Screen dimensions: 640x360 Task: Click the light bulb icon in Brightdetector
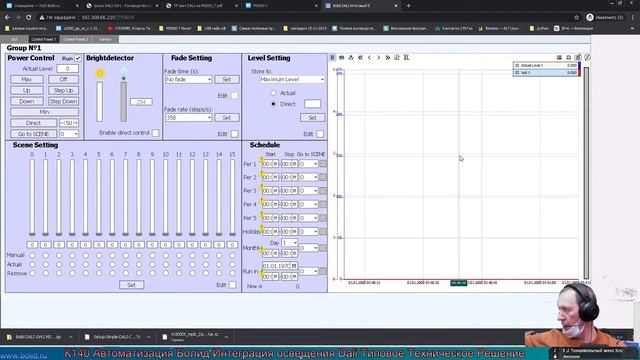(123, 73)
